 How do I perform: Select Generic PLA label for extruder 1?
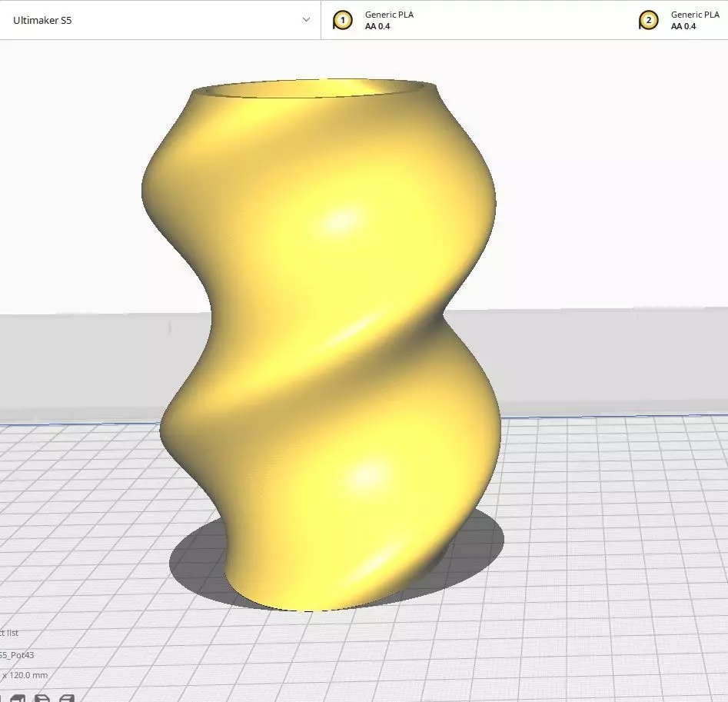[389, 15]
